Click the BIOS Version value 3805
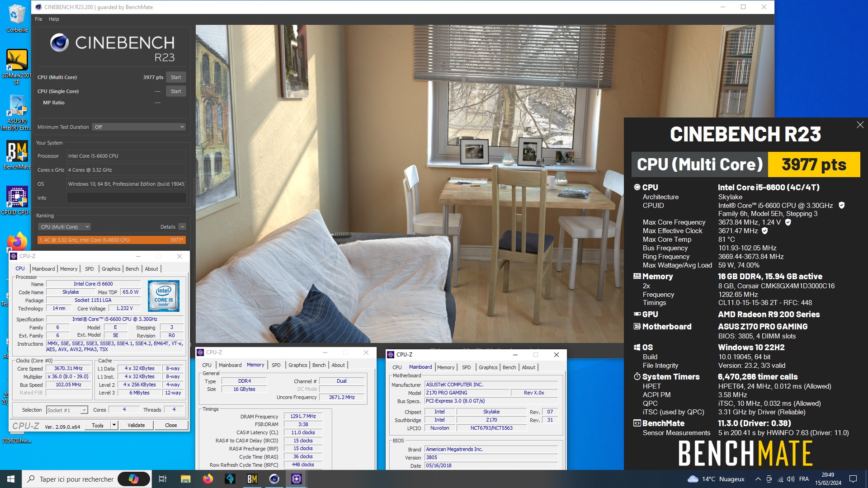 [491, 457]
